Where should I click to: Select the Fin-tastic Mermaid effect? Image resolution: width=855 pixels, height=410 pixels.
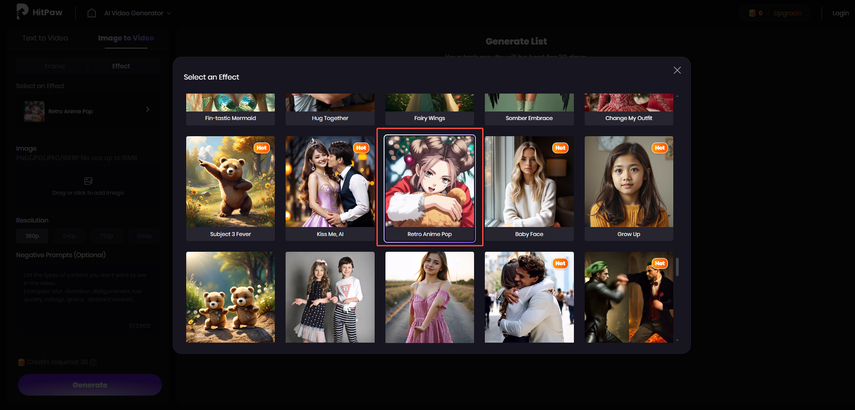coord(230,106)
